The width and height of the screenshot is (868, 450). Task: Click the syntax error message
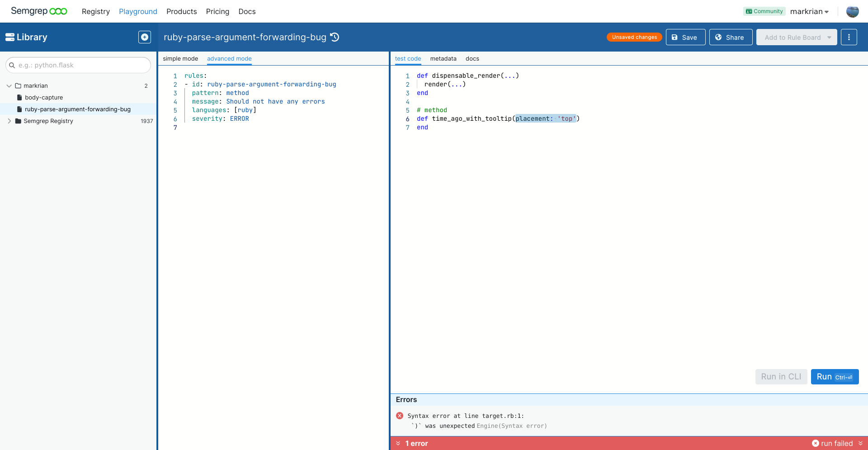[x=477, y=421]
